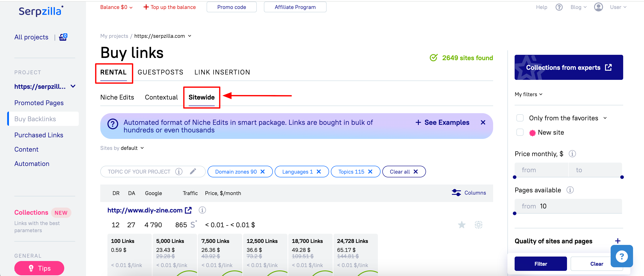Image resolution: width=644 pixels, height=276 pixels.
Task: Click the Promo code button
Action: coord(231,7)
